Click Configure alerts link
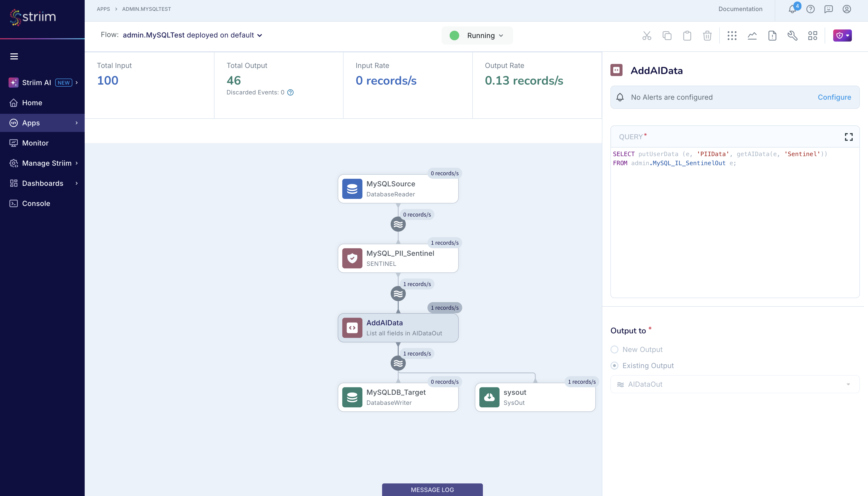868x496 pixels. (834, 97)
